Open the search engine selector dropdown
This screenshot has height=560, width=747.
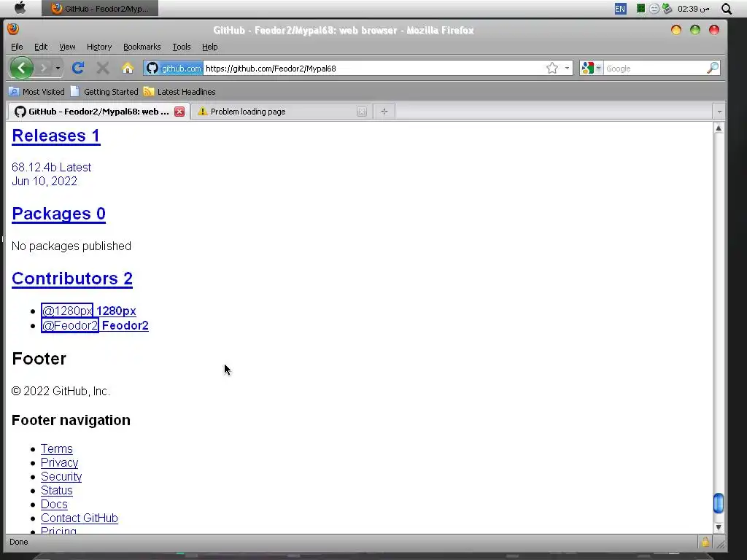tap(591, 68)
